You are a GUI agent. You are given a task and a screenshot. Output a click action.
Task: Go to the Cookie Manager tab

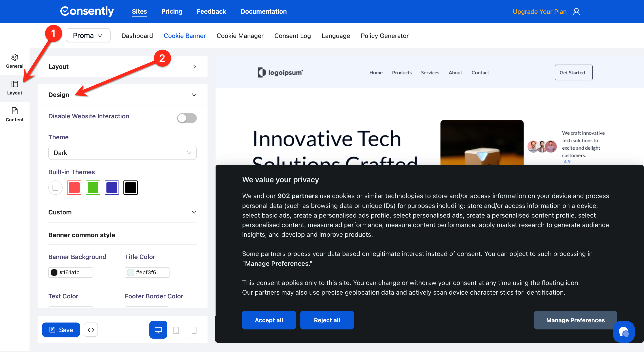[240, 36]
